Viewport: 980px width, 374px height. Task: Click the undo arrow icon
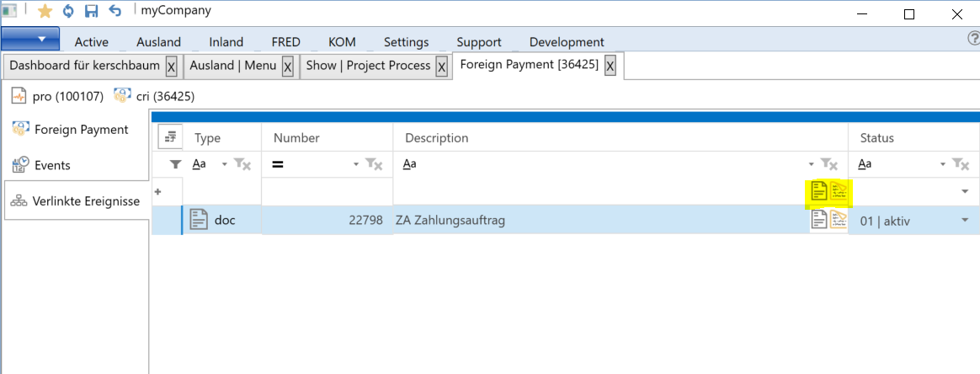tap(115, 12)
